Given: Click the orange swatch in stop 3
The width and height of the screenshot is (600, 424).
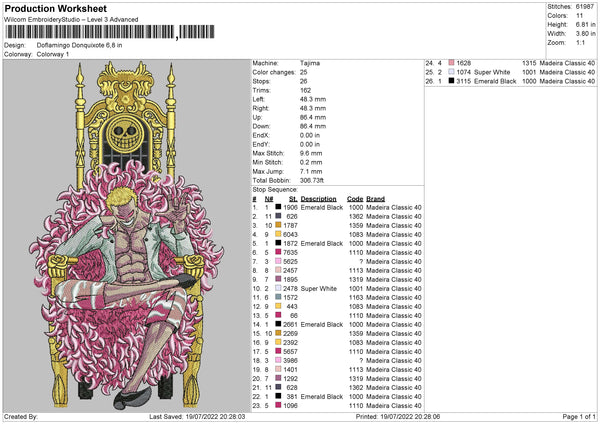Looking at the screenshot, I should [x=278, y=225].
